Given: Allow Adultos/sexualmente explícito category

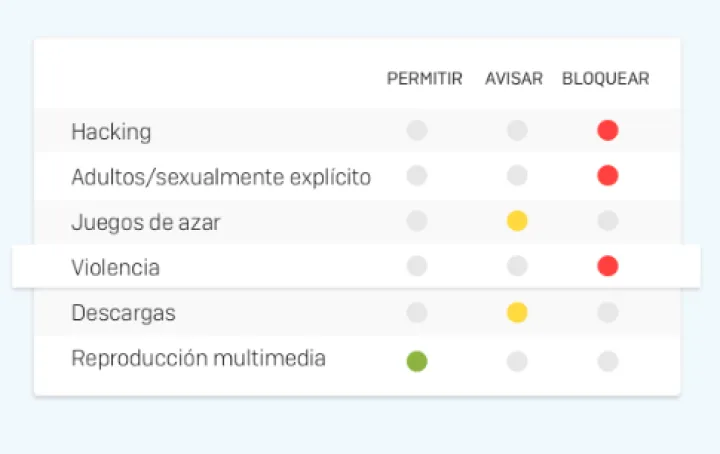Looking at the screenshot, I should point(417,176).
